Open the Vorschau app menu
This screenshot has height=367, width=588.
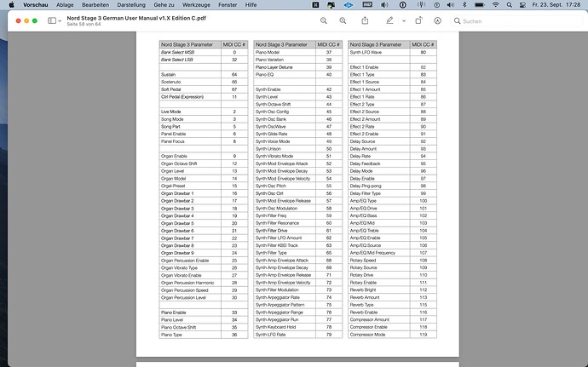point(36,5)
